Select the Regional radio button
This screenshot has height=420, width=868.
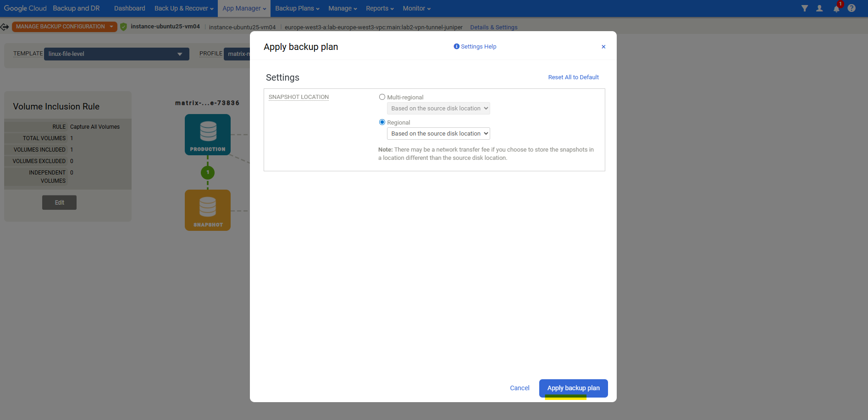point(382,122)
